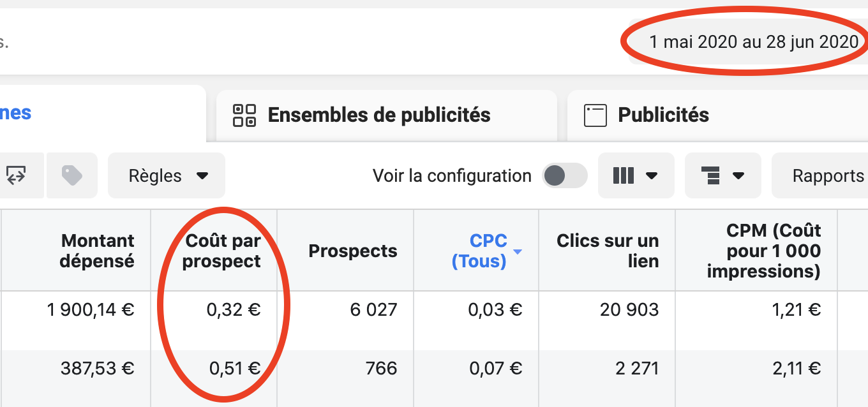The height and width of the screenshot is (407, 868).
Task: Click the CPM column header
Action: [x=764, y=251]
